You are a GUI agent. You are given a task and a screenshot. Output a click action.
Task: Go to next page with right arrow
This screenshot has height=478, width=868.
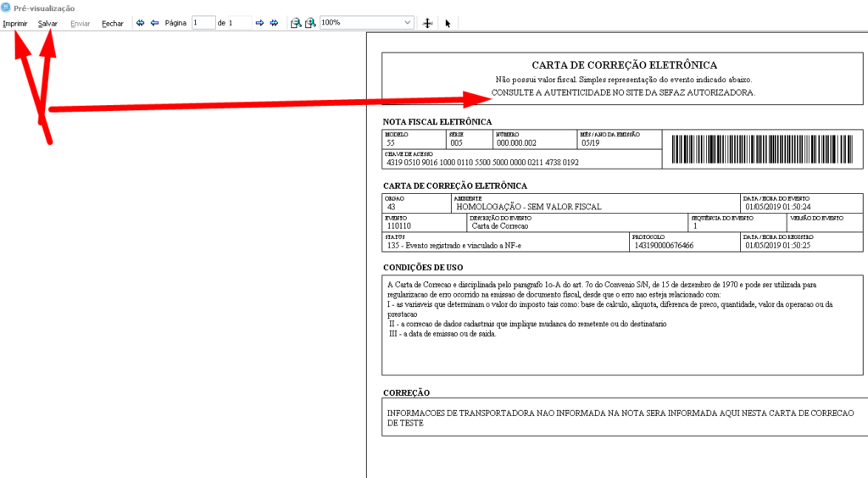click(260, 23)
